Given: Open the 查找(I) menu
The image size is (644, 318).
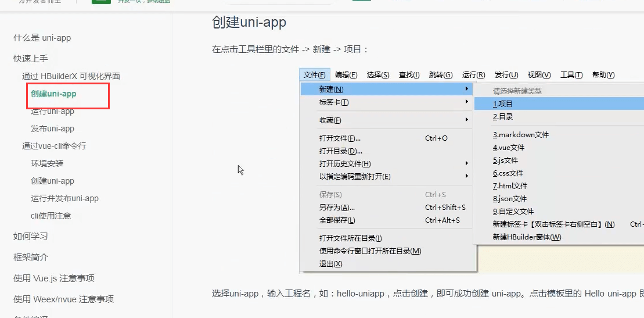Looking at the screenshot, I should (409, 75).
